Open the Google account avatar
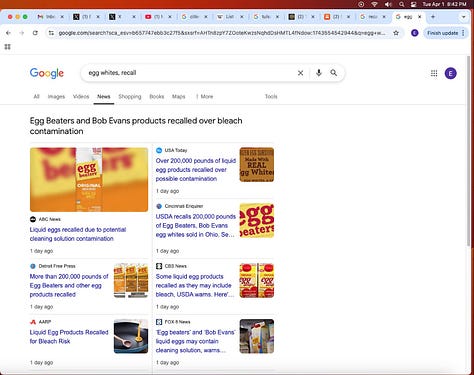Screen dimensions: 474x375 (451, 73)
